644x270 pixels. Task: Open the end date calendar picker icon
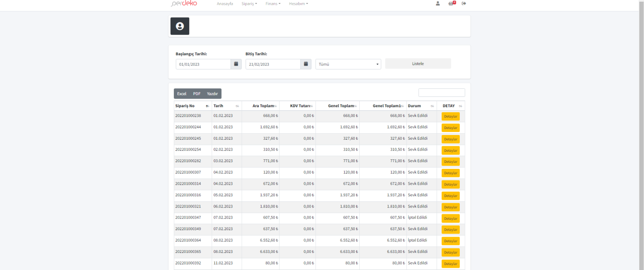click(306, 64)
